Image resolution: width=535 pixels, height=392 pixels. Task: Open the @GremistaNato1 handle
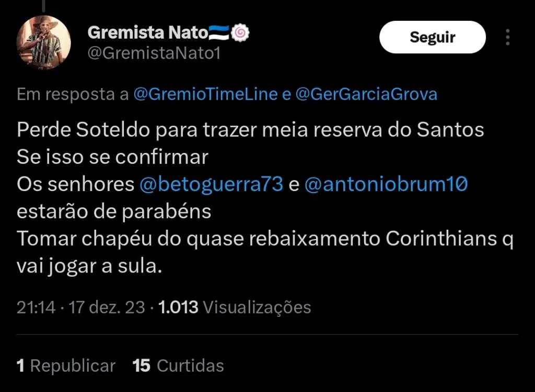tap(154, 53)
